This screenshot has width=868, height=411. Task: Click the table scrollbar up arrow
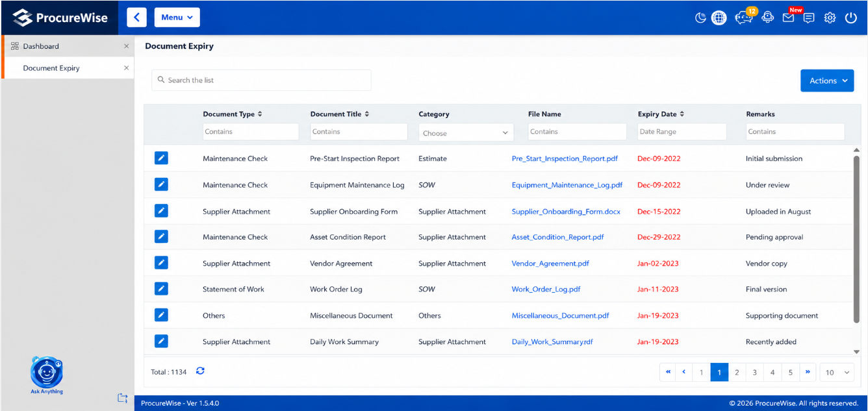(x=856, y=150)
